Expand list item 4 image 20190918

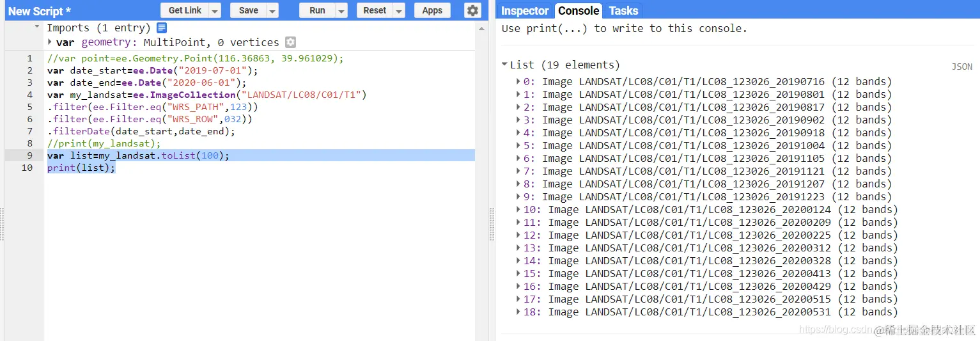pos(518,132)
